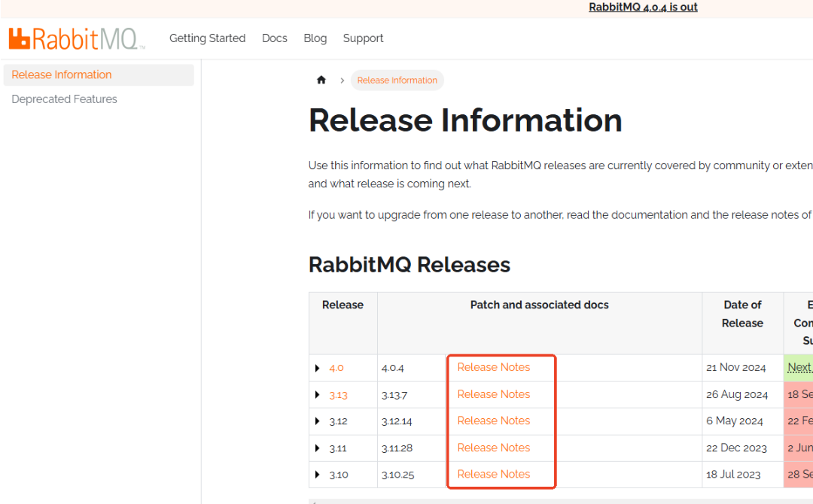The image size is (813, 504).
Task: Click the date '6 May 2024'
Action: 734,421
